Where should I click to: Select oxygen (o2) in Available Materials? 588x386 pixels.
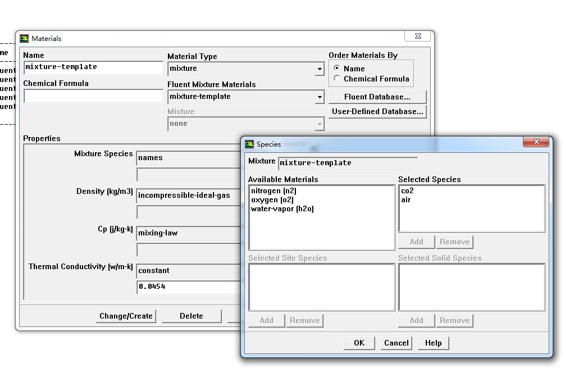(x=272, y=200)
